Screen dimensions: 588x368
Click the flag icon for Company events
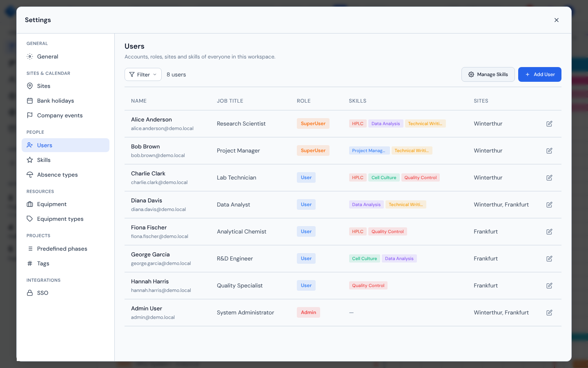pos(30,115)
